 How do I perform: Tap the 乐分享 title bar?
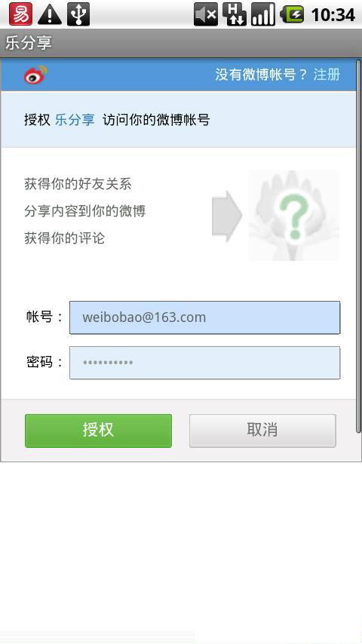181,43
